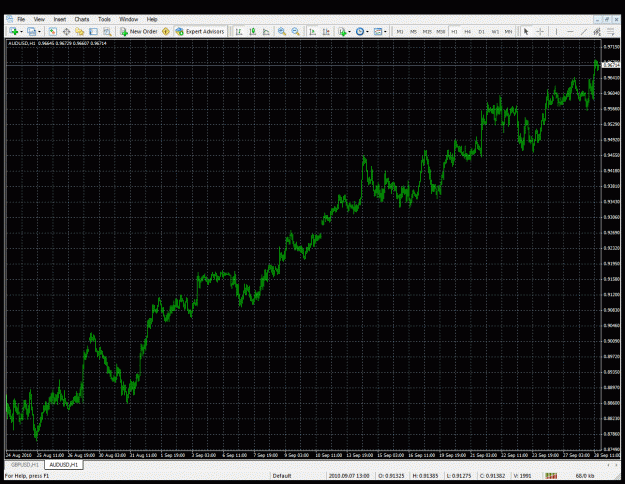Toggle the Terminal window icon
The height and width of the screenshot is (484, 625).
tap(93, 31)
